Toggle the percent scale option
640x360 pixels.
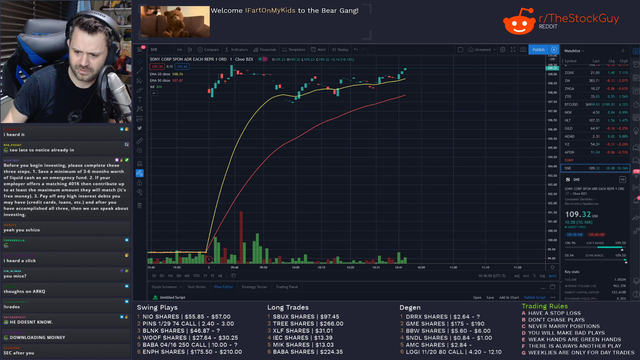(535, 276)
